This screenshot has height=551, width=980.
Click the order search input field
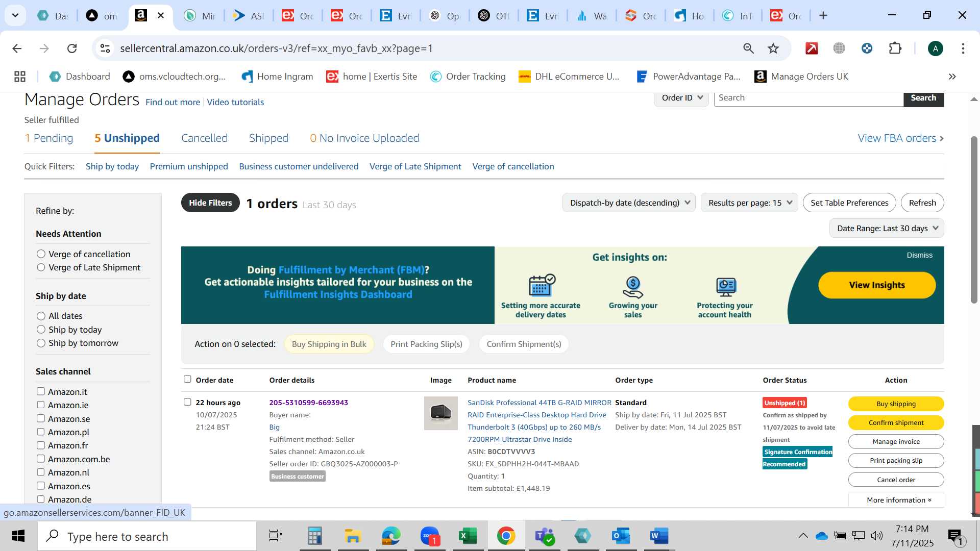(808, 98)
